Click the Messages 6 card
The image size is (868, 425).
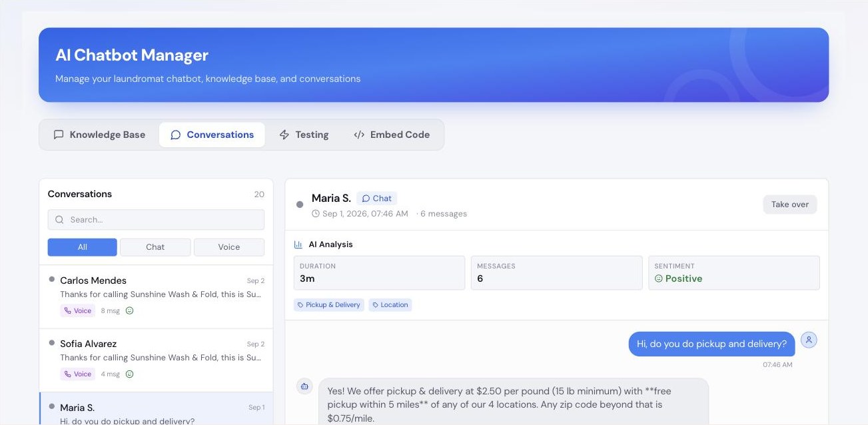point(557,272)
